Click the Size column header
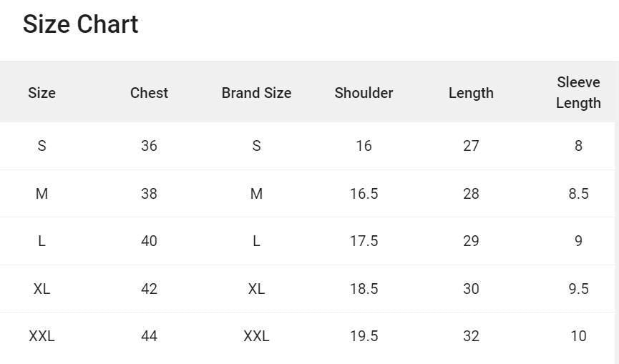The height and width of the screenshot is (364, 619). pyautogui.click(x=42, y=93)
